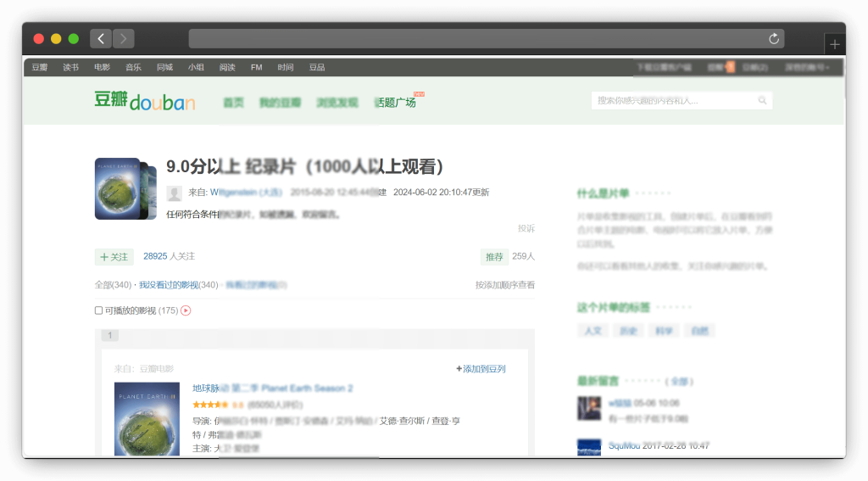Click the 推荐 recommend button
Image resolution: width=868 pixels, height=481 pixels.
(x=494, y=256)
